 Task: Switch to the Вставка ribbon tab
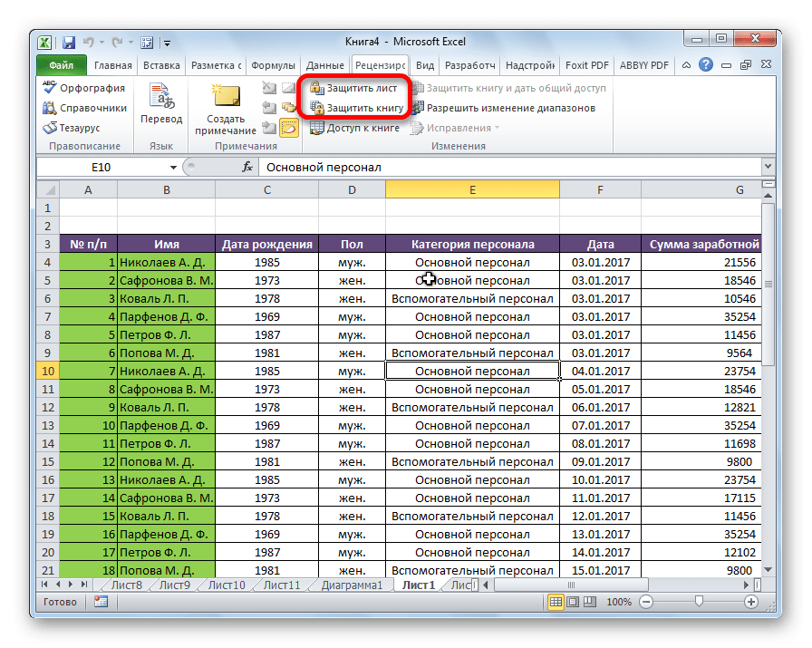(x=161, y=65)
